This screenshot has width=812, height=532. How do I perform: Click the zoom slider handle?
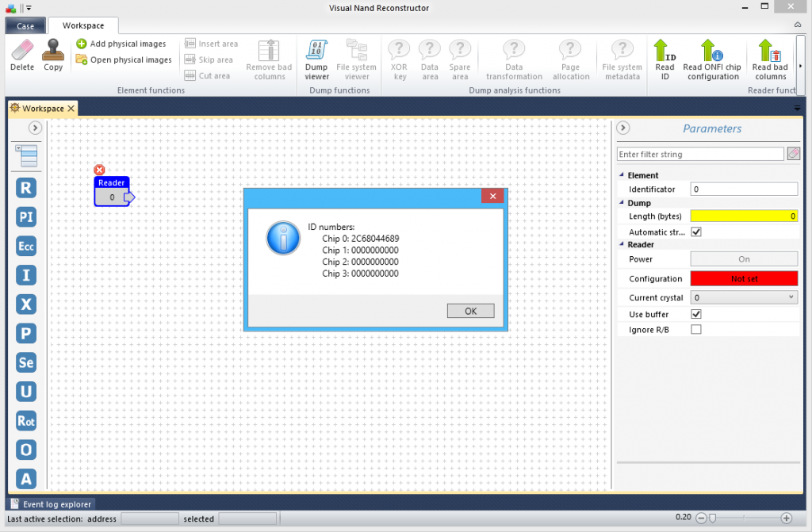(x=713, y=518)
